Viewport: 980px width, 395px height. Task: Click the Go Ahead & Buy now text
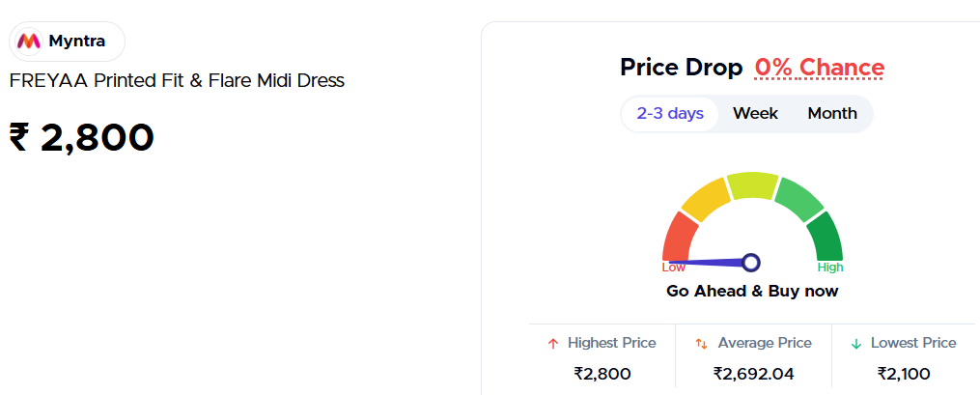(x=752, y=291)
